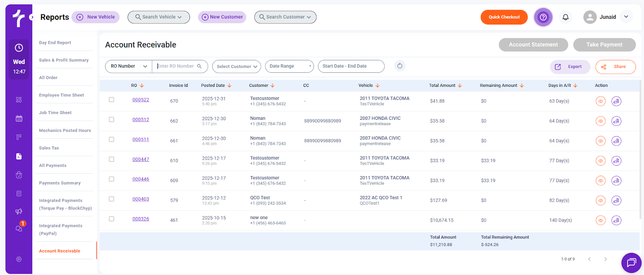
Task: Click the settings gear in sidebar
Action: 19,259
